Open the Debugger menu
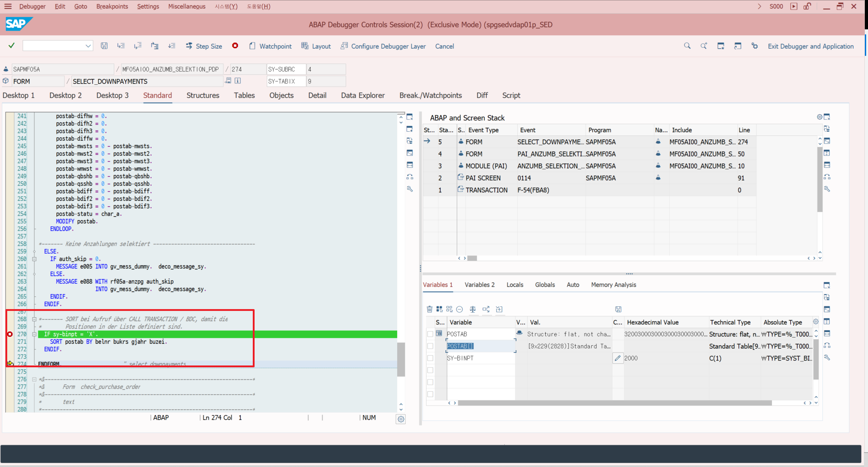Viewport: 868px width, 467px height. pyautogui.click(x=32, y=6)
